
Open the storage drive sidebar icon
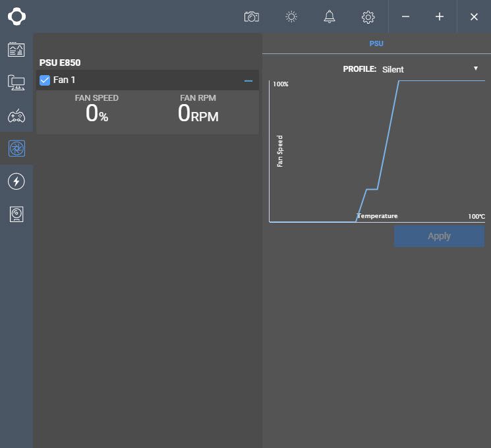16,215
